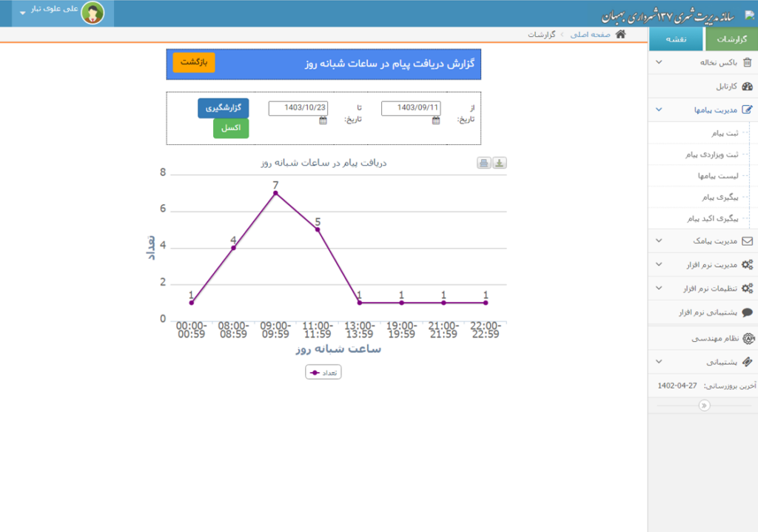Click the نظام مهندسی sidebar icon

pyautogui.click(x=748, y=339)
